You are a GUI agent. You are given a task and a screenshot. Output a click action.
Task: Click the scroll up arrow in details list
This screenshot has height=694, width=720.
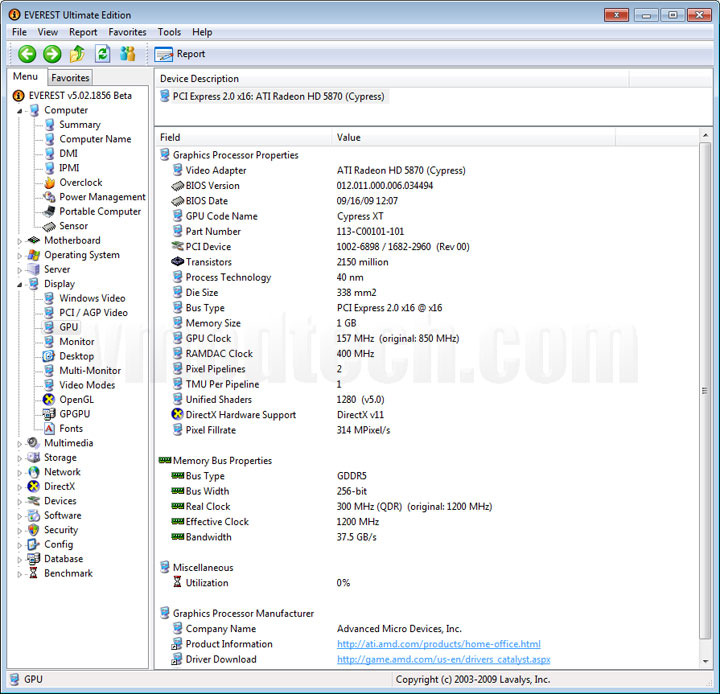(x=705, y=135)
